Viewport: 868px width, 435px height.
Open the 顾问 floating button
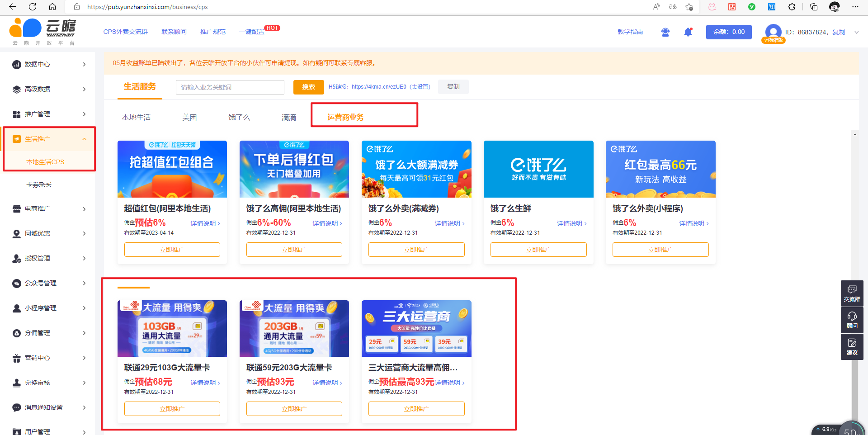click(x=852, y=320)
